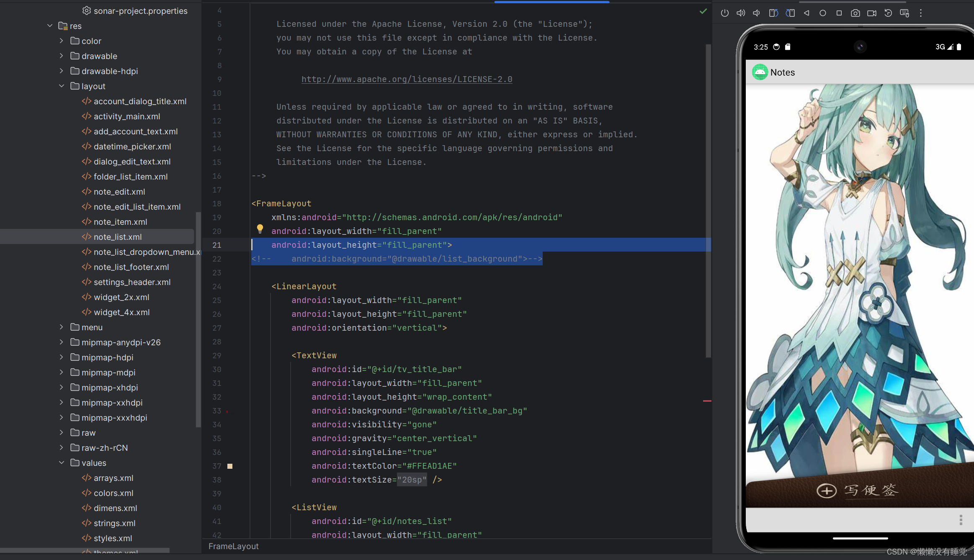Expand the drawable folder
The width and height of the screenshot is (974, 560).
tap(62, 56)
